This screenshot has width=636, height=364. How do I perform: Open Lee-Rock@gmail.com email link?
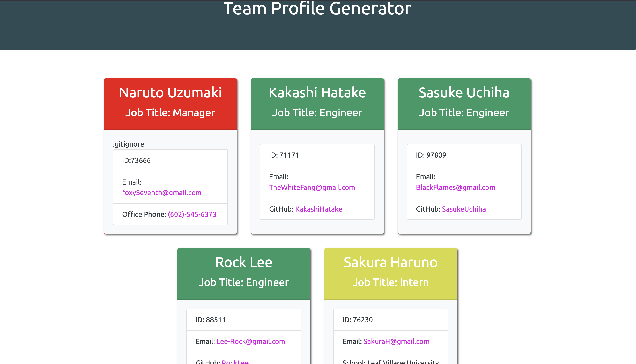251,341
